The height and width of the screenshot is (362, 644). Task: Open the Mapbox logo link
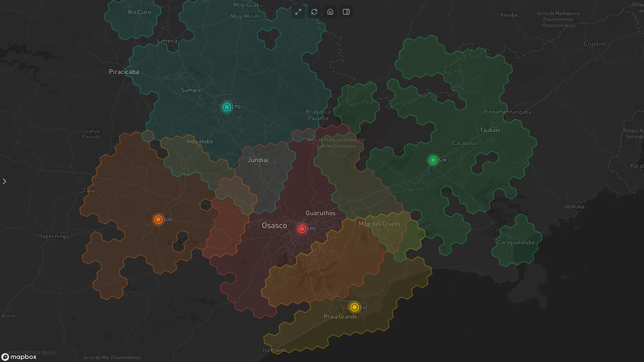19,357
